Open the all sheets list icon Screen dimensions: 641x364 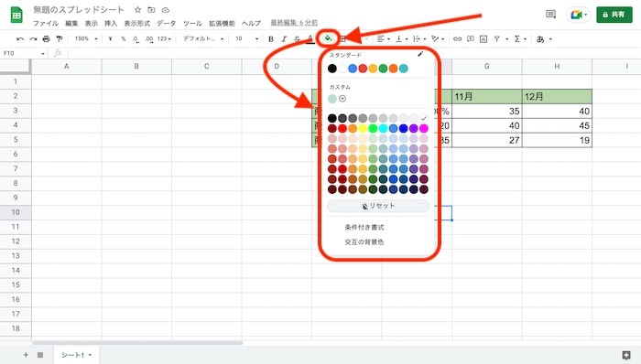(40, 355)
